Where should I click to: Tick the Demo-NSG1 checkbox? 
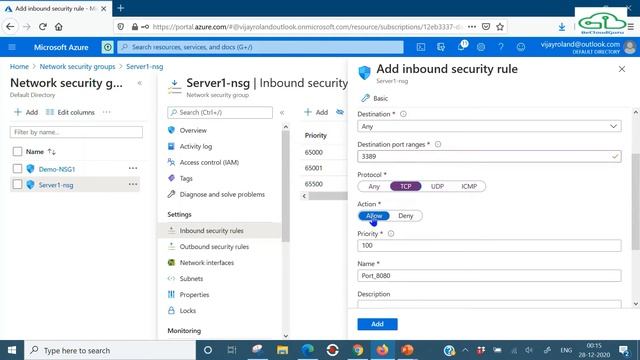pos(17,169)
